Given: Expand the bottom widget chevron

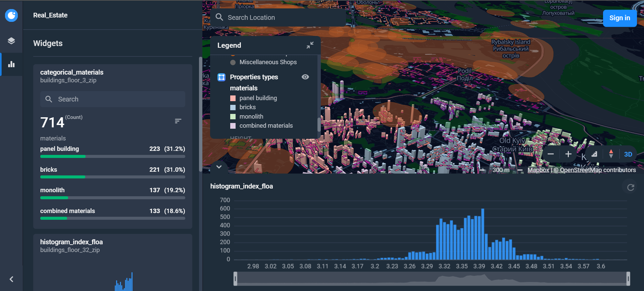Looking at the screenshot, I should coord(219,167).
